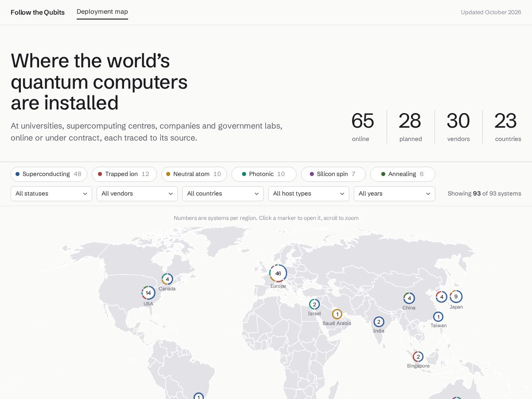Image resolution: width=532 pixels, height=399 pixels.
Task: Click the Follow the Qubits site title
Action: [x=38, y=12]
